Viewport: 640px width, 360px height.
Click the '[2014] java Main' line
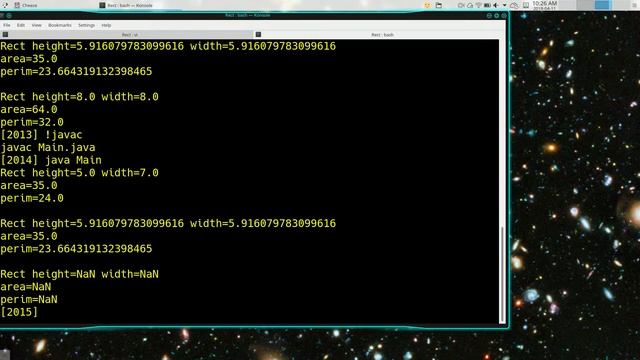[x=51, y=160]
